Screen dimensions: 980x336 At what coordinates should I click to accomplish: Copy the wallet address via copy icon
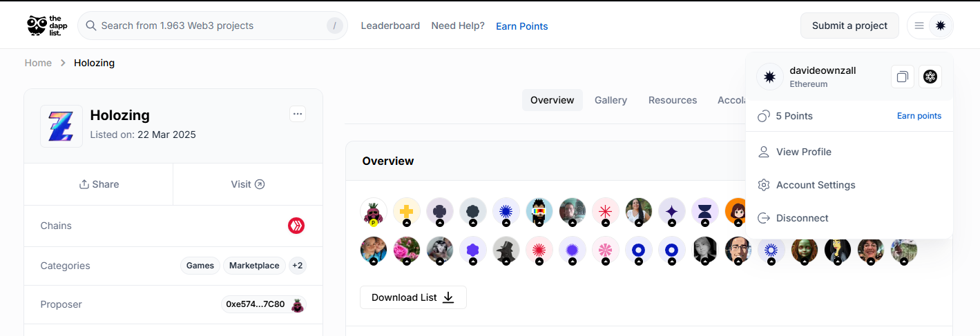click(902, 77)
